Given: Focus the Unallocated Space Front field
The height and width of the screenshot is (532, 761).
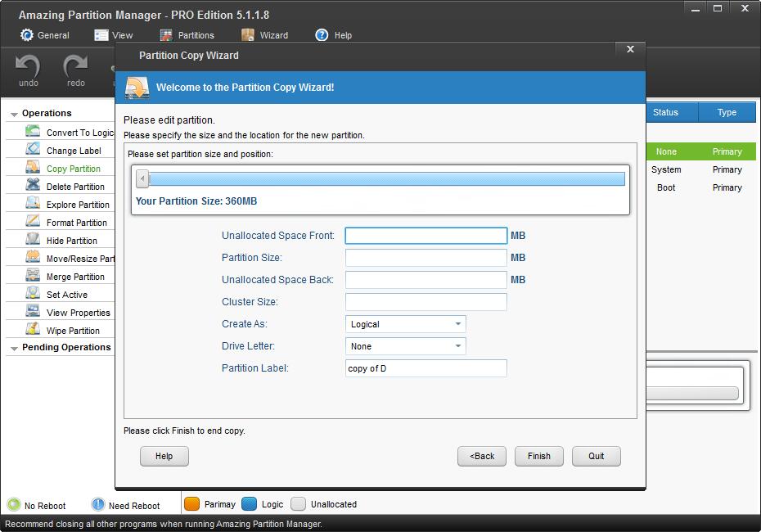Looking at the screenshot, I should point(426,236).
